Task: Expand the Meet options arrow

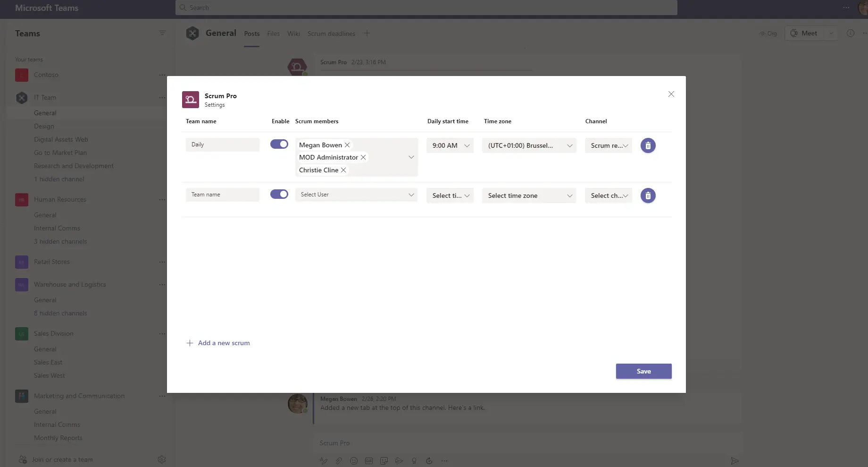Action: (x=831, y=33)
